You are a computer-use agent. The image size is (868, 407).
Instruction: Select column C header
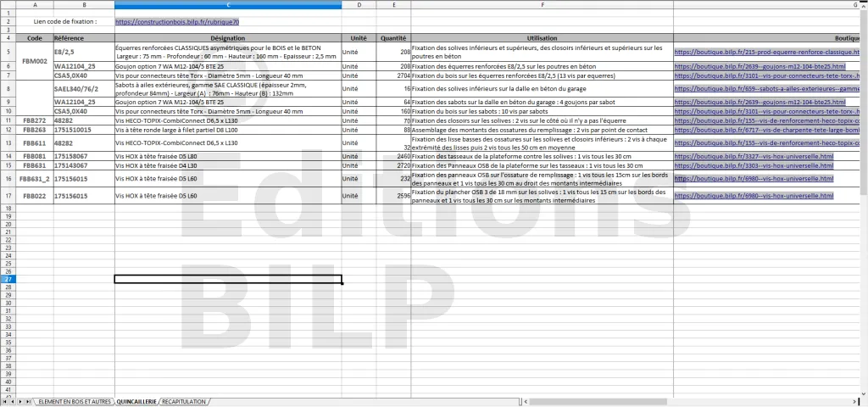(x=228, y=5)
